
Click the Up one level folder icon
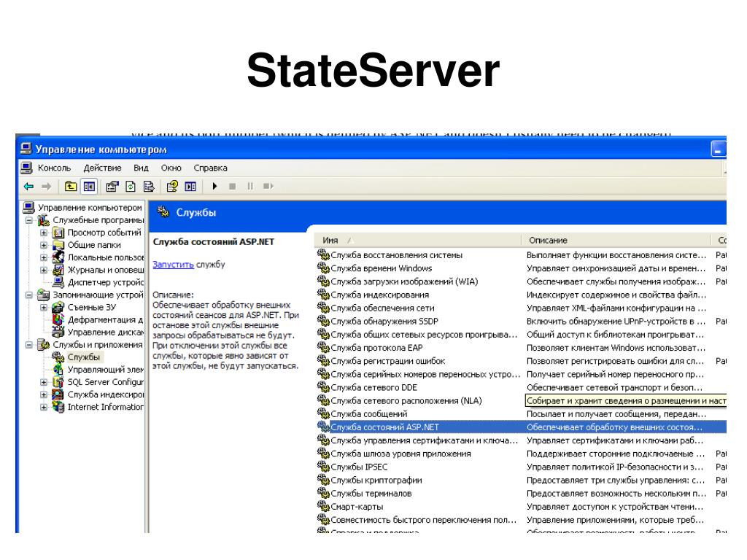pos(71,186)
